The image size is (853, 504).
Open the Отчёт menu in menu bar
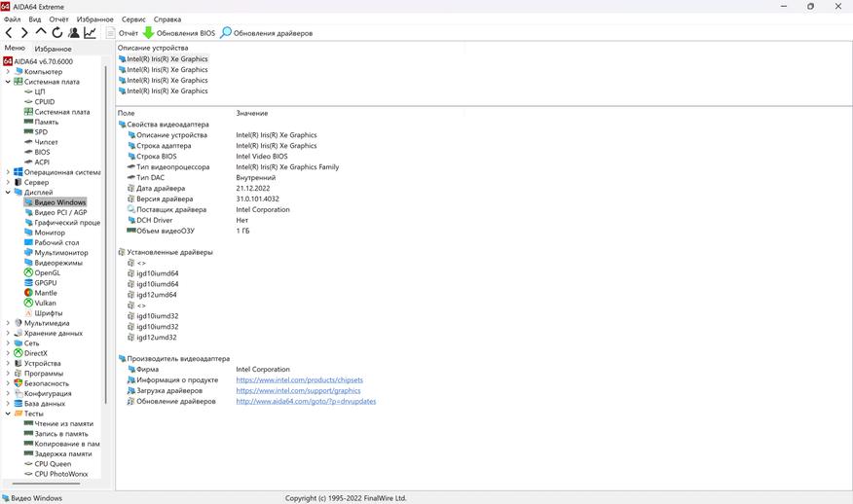[58, 19]
